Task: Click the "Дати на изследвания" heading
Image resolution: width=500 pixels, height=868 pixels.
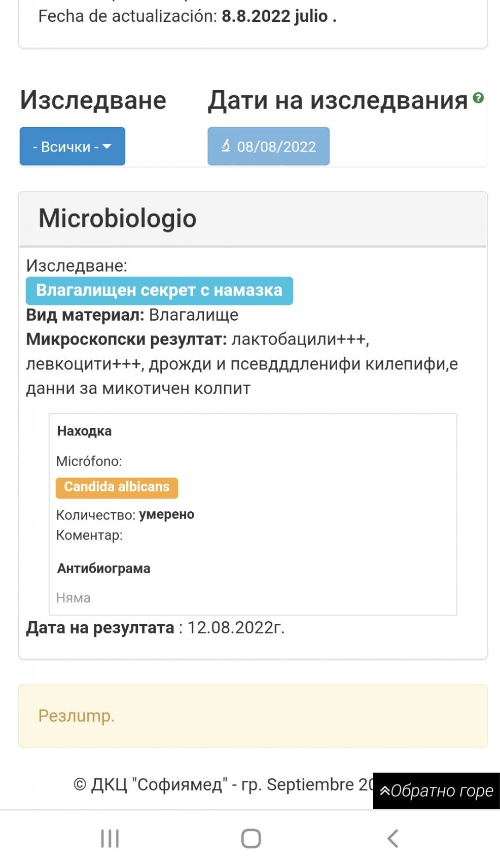Action: coord(337,100)
